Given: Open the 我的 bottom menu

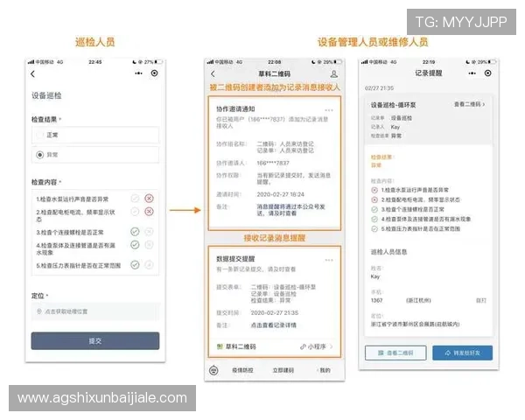Looking at the screenshot, I should pos(325,370).
